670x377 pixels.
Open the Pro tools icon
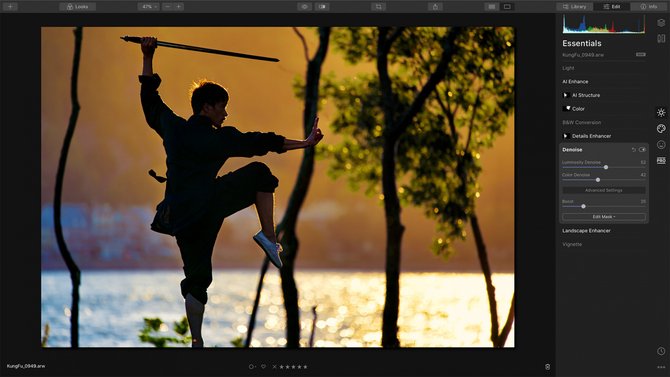click(x=661, y=161)
